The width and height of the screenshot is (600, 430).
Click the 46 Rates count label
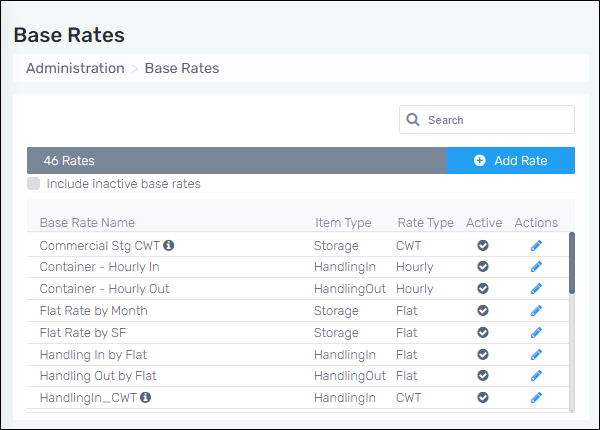tap(69, 161)
